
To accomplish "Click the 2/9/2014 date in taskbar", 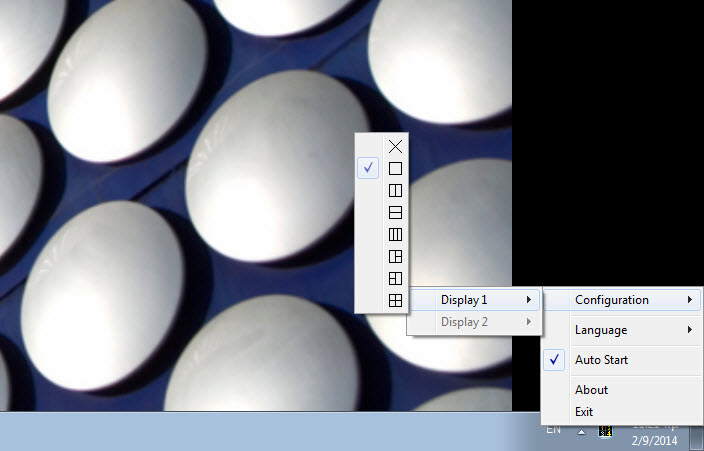I will [x=654, y=440].
